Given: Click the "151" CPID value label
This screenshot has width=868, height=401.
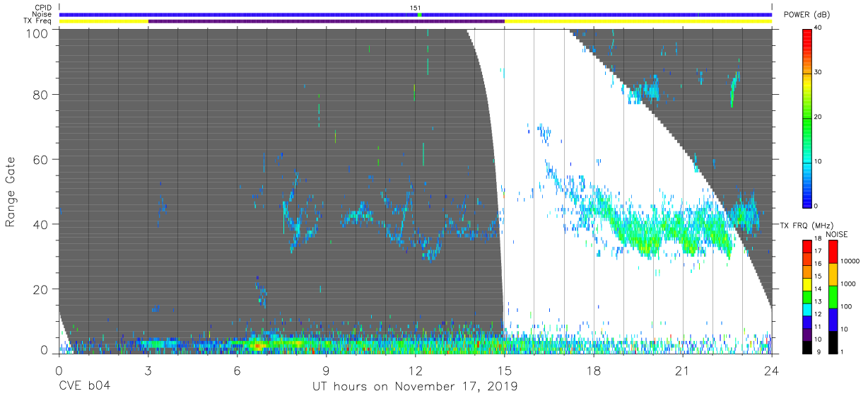Looking at the screenshot, I should [x=416, y=8].
